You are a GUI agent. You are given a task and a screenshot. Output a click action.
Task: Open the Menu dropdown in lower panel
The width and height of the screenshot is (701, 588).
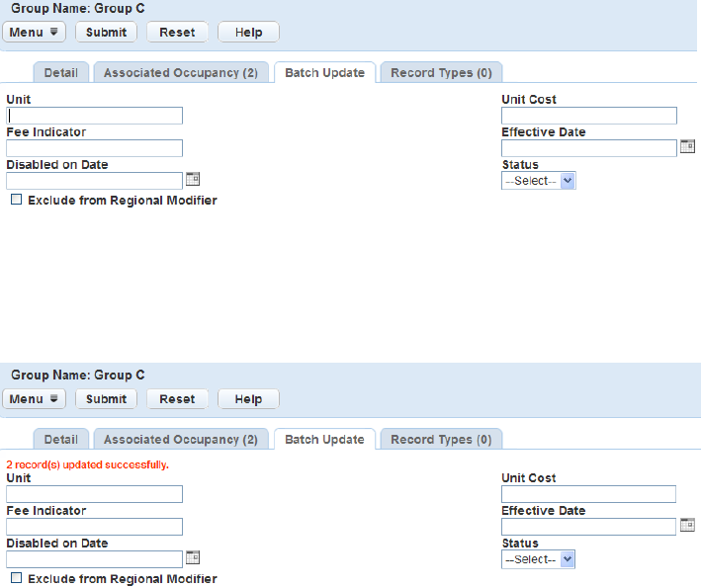click(x=34, y=399)
